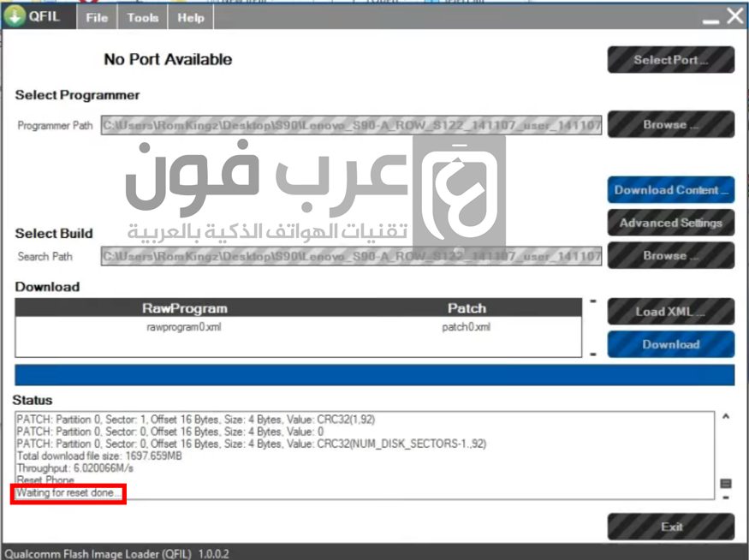Minimize the QFIL window
The height and width of the screenshot is (560, 749).
[x=710, y=21]
